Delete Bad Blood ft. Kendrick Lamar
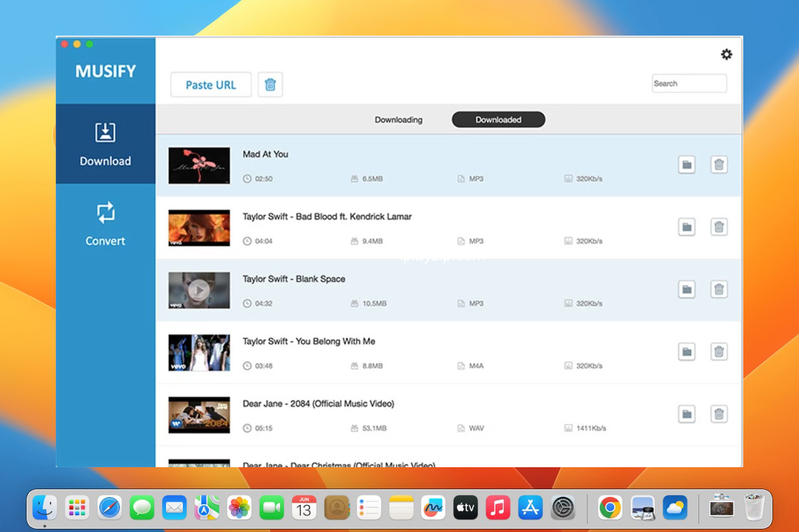 (719, 227)
